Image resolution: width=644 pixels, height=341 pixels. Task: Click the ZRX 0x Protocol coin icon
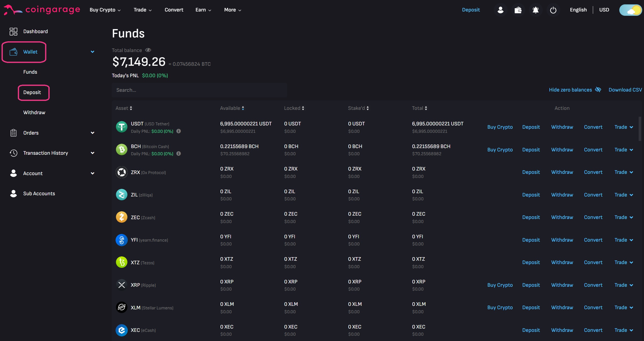coord(122,172)
